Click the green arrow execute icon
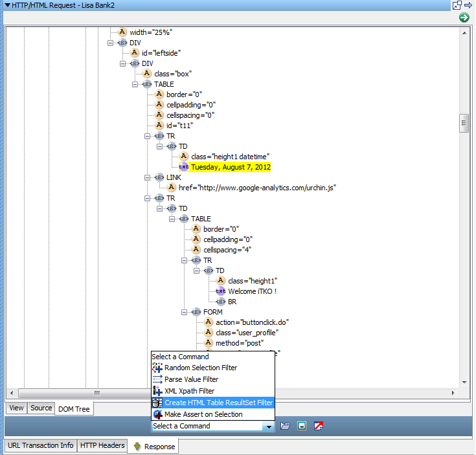 tap(464, 17)
